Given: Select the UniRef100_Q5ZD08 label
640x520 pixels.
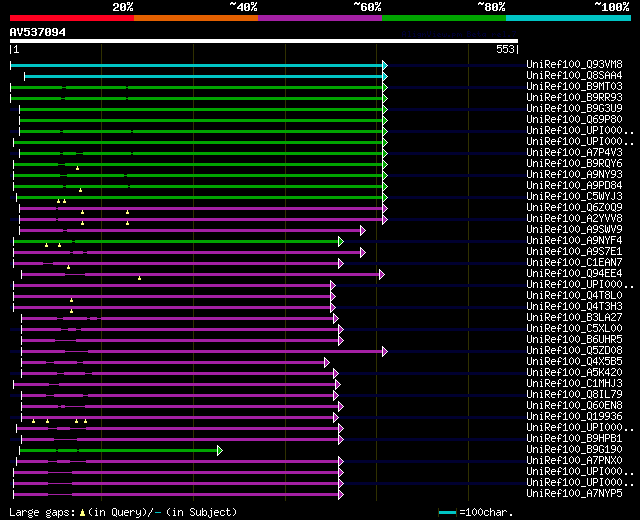Looking at the screenshot, I should tap(574, 351).
